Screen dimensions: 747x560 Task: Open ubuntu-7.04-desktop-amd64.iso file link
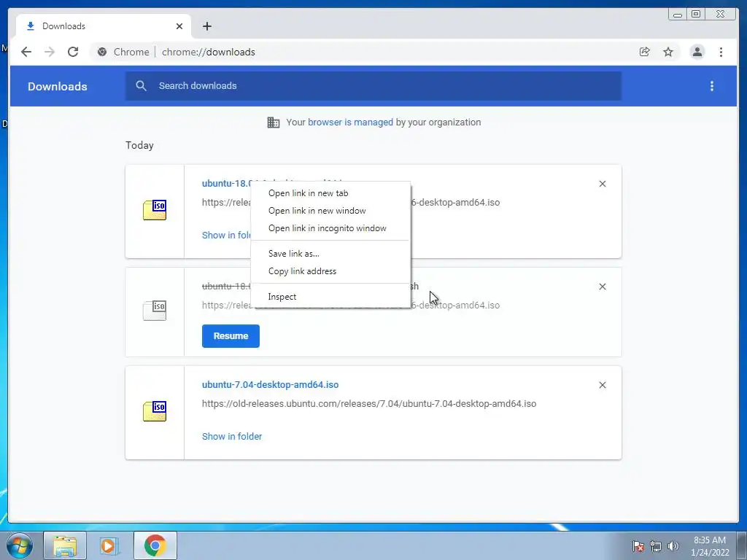pyautogui.click(x=270, y=385)
